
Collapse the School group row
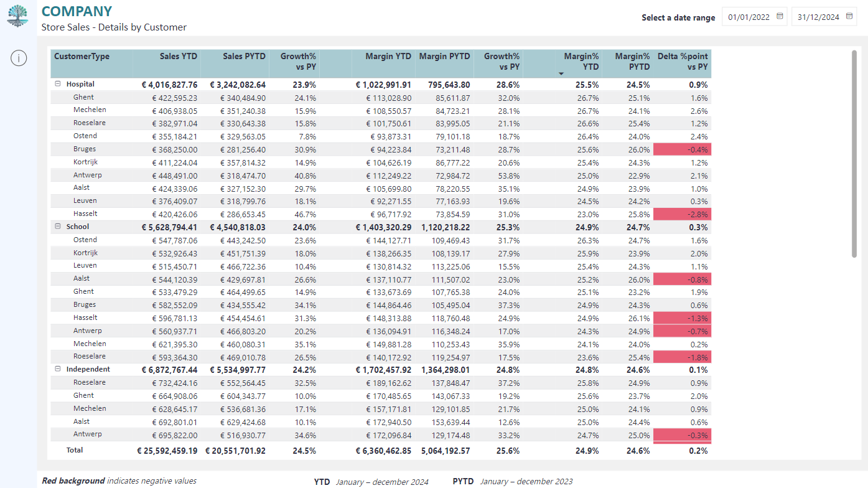57,227
